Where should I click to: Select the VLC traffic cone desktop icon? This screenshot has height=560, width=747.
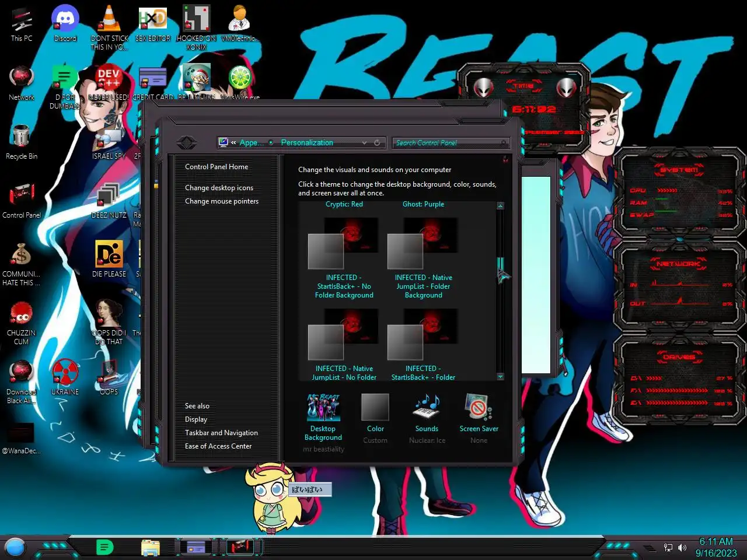[x=109, y=27]
